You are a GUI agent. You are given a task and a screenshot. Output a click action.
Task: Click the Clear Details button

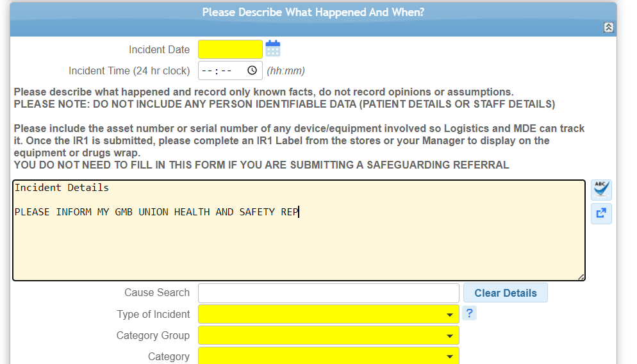pyautogui.click(x=506, y=293)
